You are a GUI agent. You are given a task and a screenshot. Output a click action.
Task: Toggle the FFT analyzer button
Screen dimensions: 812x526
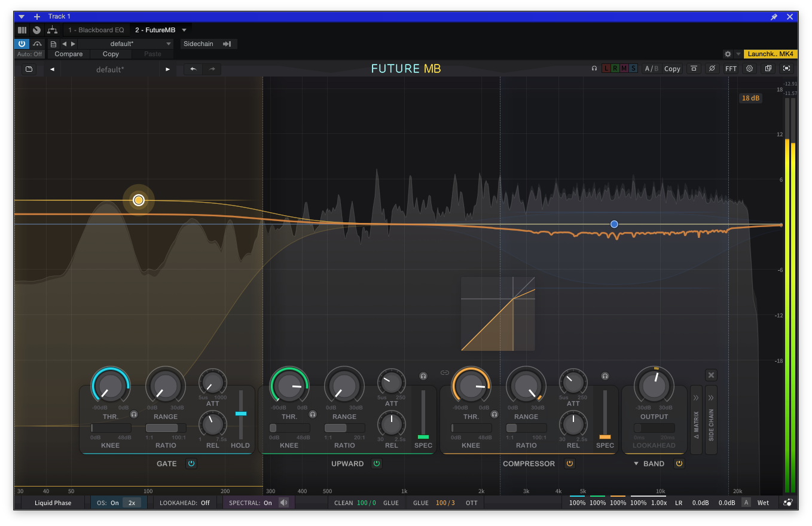point(731,69)
